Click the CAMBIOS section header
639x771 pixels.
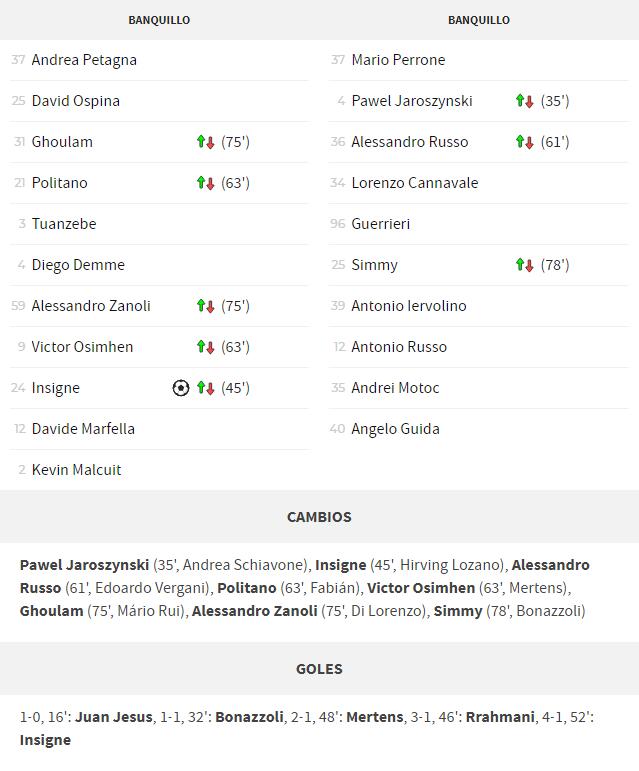click(x=320, y=517)
